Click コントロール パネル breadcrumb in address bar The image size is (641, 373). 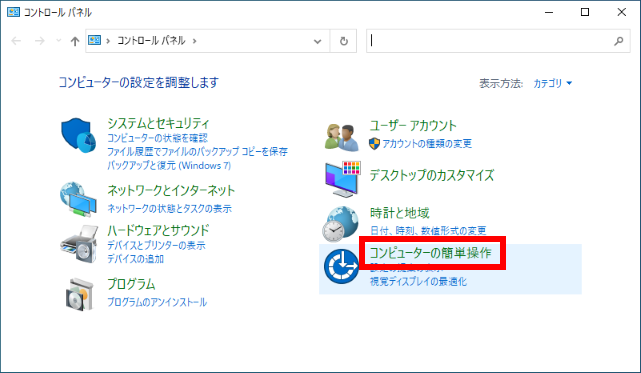click(x=151, y=40)
